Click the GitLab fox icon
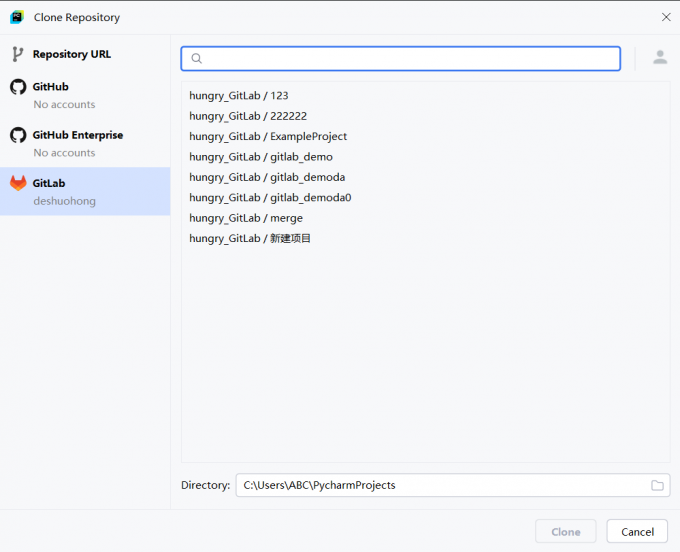680x552 pixels. pyautogui.click(x=18, y=183)
